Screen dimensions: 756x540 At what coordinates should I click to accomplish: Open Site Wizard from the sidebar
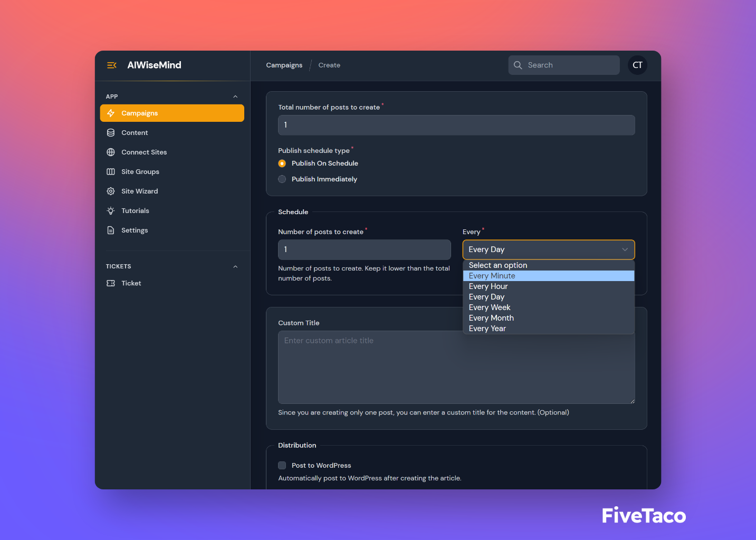(x=172, y=191)
